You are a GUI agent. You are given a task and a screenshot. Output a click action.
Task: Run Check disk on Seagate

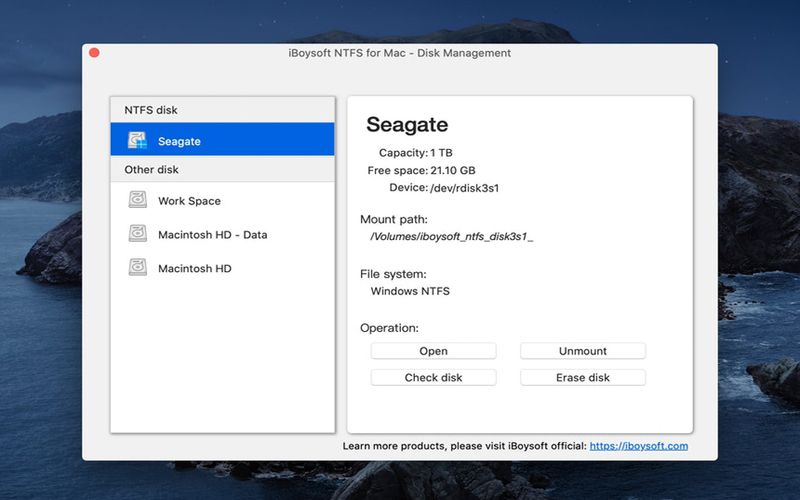[433, 378]
